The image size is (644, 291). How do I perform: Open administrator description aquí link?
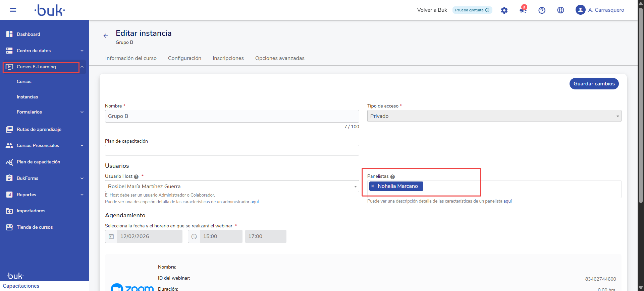255,202
